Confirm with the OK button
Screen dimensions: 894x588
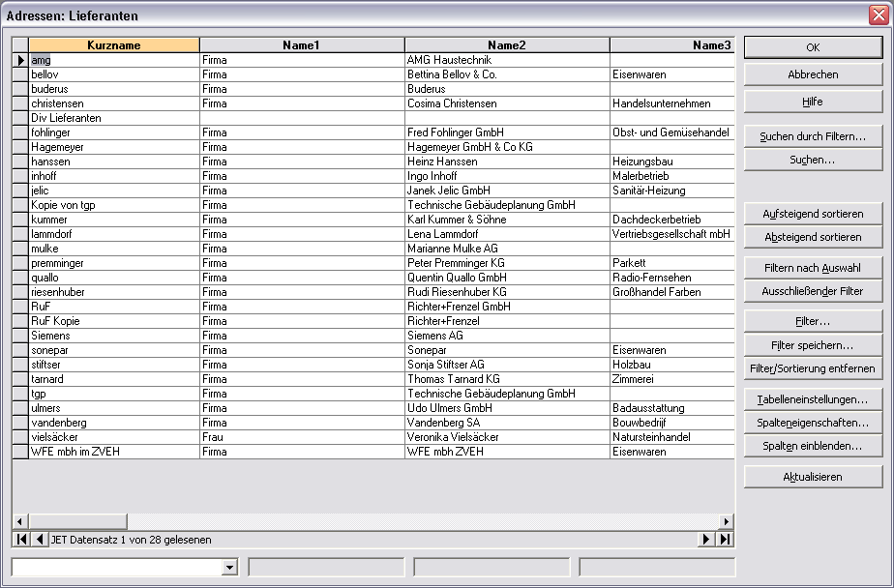813,47
